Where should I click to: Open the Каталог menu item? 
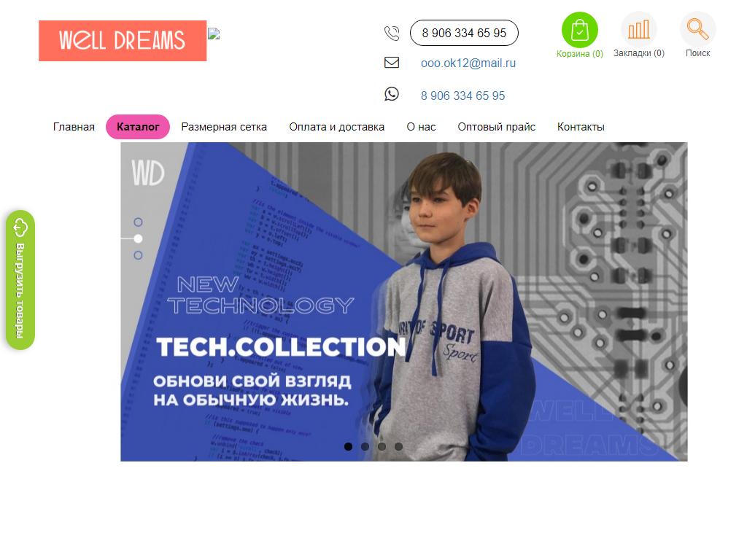(138, 127)
